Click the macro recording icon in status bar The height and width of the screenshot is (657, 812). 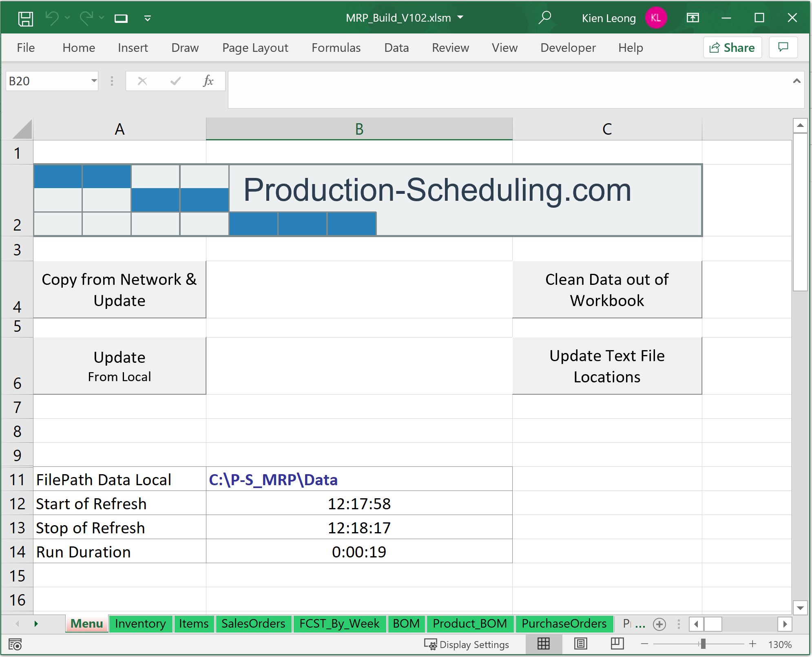(15, 644)
